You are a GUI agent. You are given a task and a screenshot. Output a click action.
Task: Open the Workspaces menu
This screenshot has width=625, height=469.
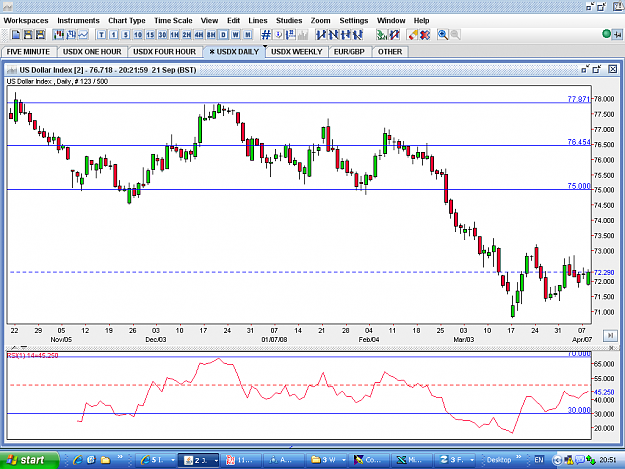pos(26,21)
